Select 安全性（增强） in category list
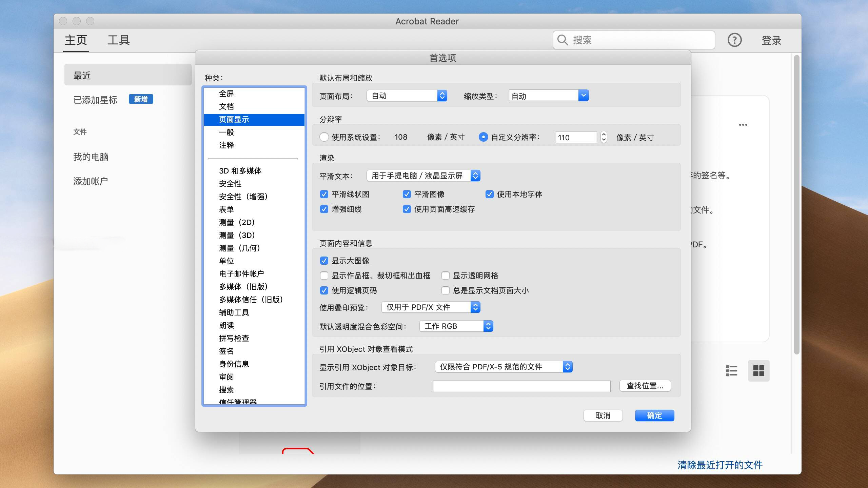 point(243,197)
